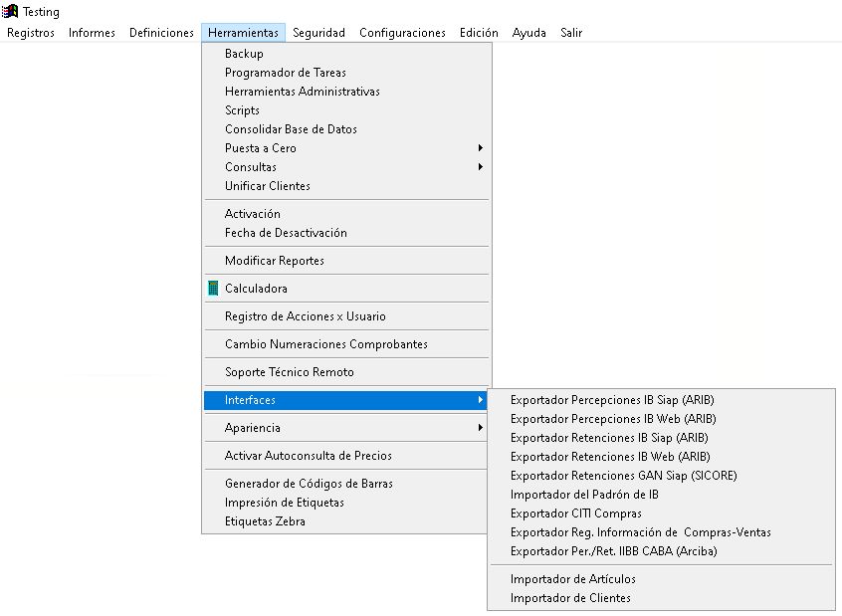The width and height of the screenshot is (842, 616).
Task: Open the Seguridad menu
Action: click(x=318, y=33)
